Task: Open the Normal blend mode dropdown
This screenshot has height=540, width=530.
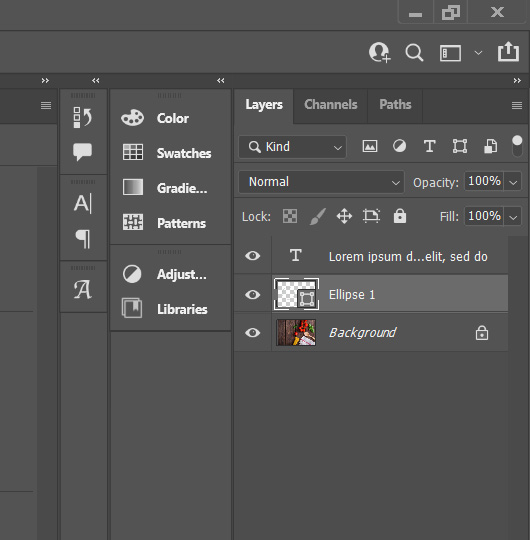Action: (321, 182)
